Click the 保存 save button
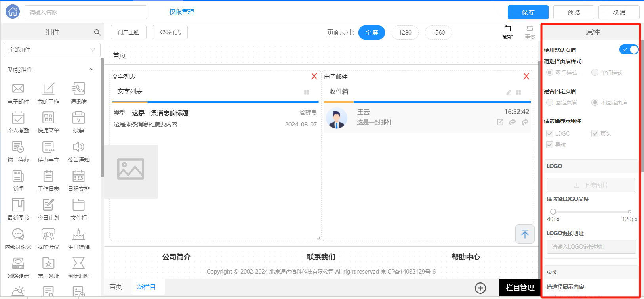Viewport: 644px width, 299px height. (x=528, y=12)
